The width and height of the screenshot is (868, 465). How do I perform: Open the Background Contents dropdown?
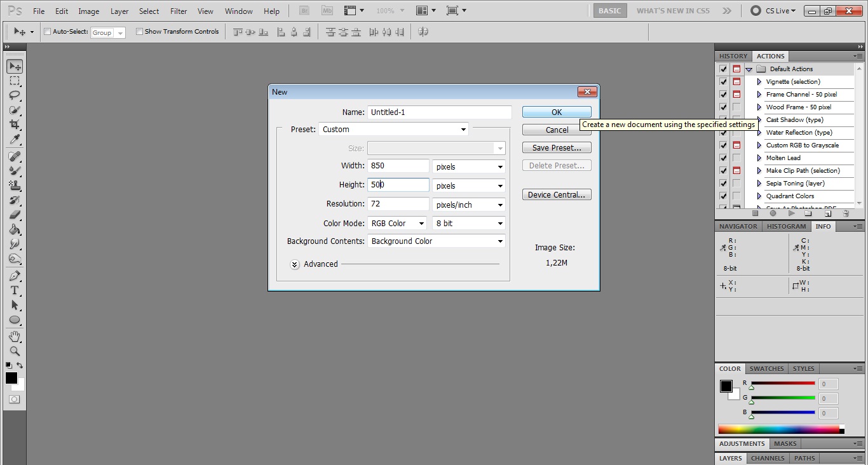pos(437,241)
